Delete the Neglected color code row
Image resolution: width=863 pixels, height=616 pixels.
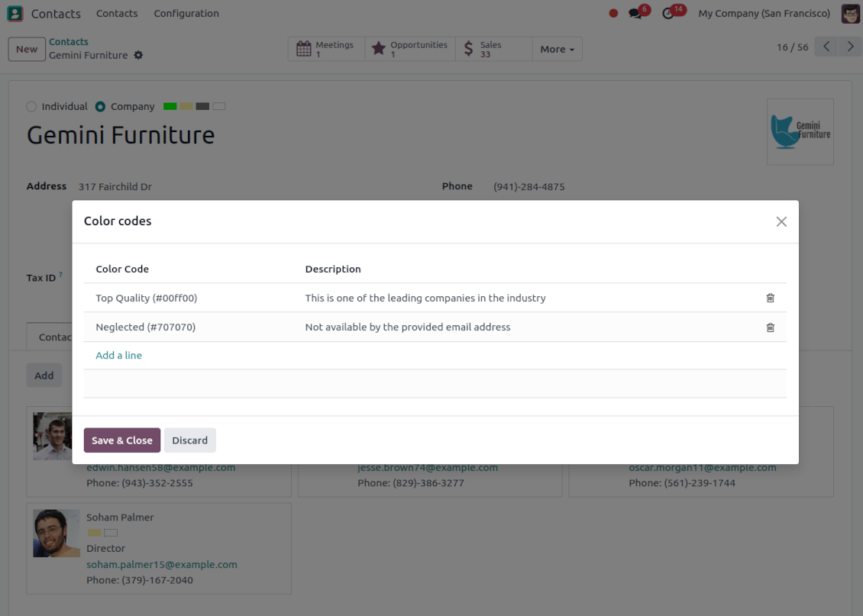tap(770, 327)
